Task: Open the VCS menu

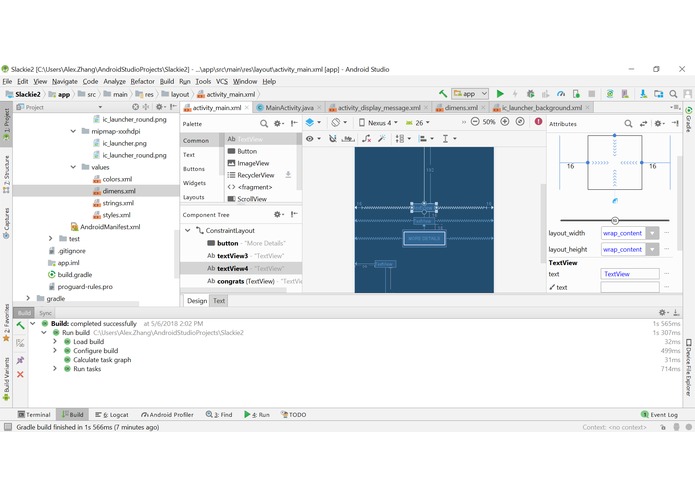Action: click(x=222, y=82)
